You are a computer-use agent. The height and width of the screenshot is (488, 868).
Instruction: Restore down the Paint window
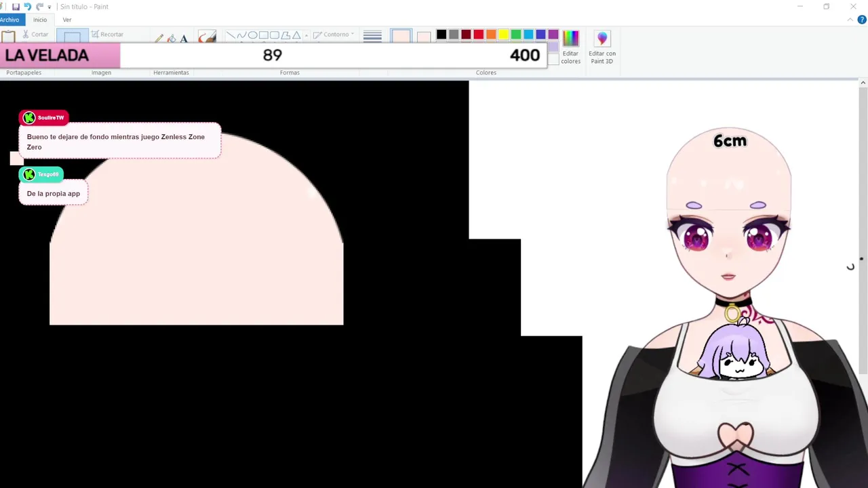click(x=827, y=7)
